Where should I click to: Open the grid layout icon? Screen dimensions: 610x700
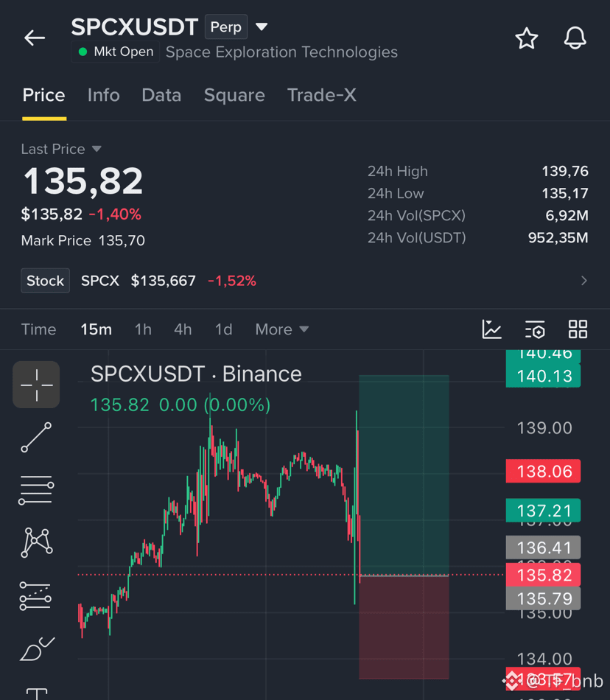578,329
